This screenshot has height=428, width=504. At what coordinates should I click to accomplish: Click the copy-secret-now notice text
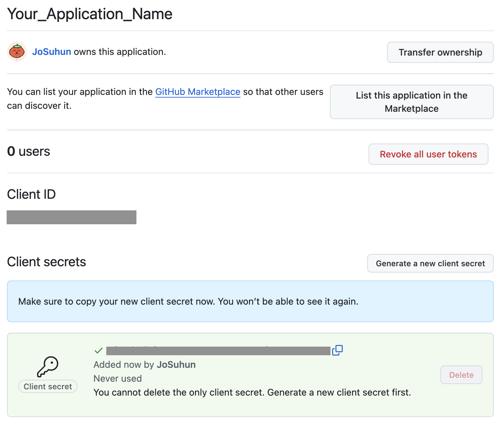click(x=188, y=301)
